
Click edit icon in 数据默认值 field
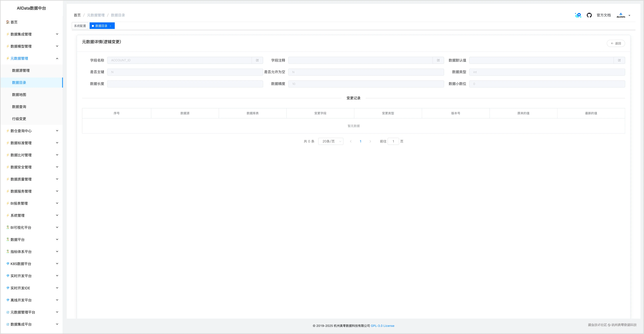[619, 60]
